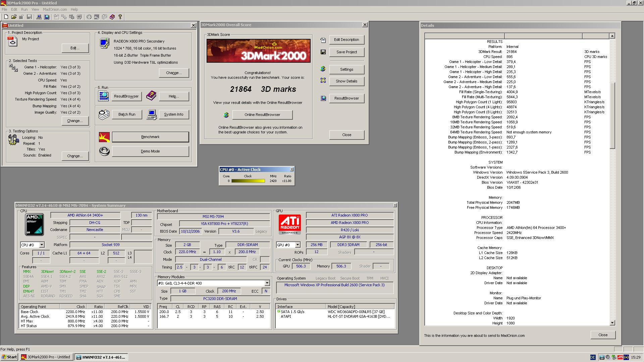The image size is (644, 362).
Task: Click the System Info computer toolbar icon
Action: (39, 17)
